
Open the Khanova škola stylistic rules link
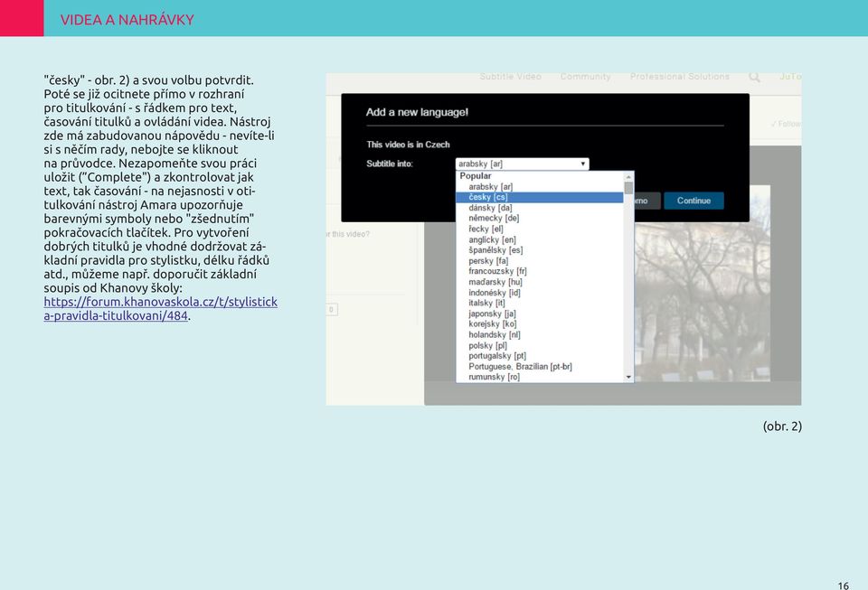pyautogui.click(x=161, y=308)
